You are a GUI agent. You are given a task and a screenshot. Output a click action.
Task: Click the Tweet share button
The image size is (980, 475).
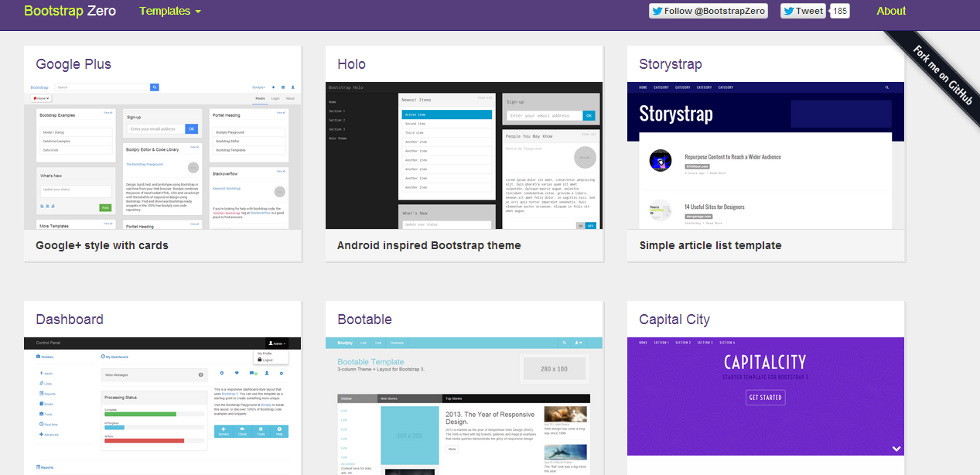804,11
